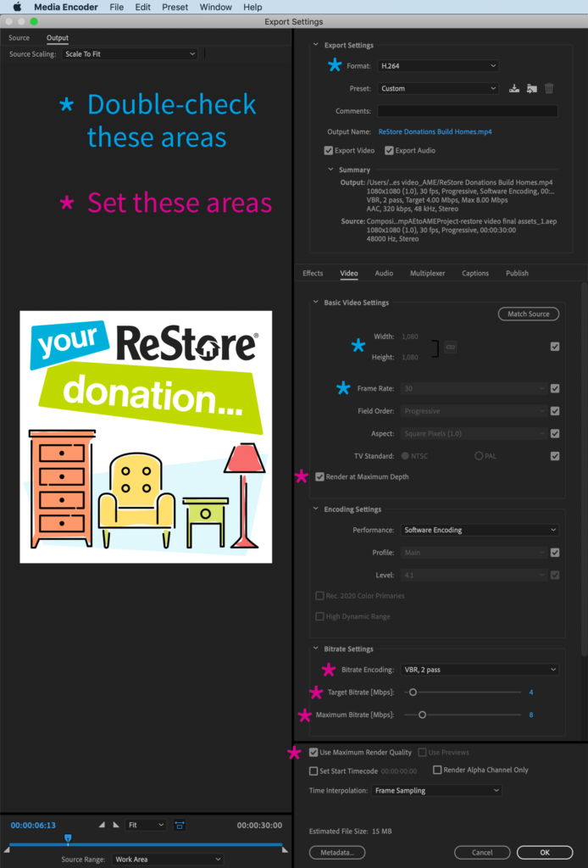Uncheck the Width/Height match source checkbox
The width and height of the screenshot is (588, 868).
(555, 347)
